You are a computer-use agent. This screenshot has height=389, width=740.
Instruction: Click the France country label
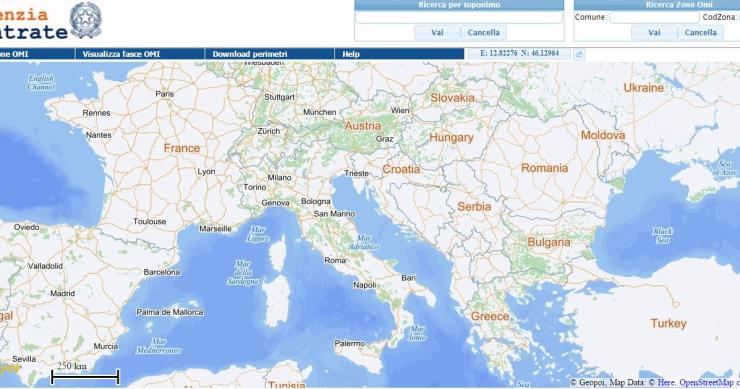click(182, 148)
